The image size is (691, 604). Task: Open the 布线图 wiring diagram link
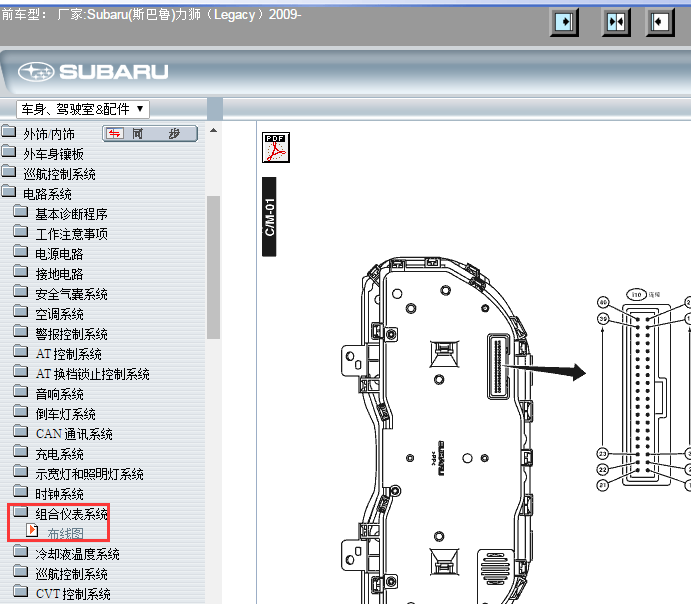[x=65, y=534]
